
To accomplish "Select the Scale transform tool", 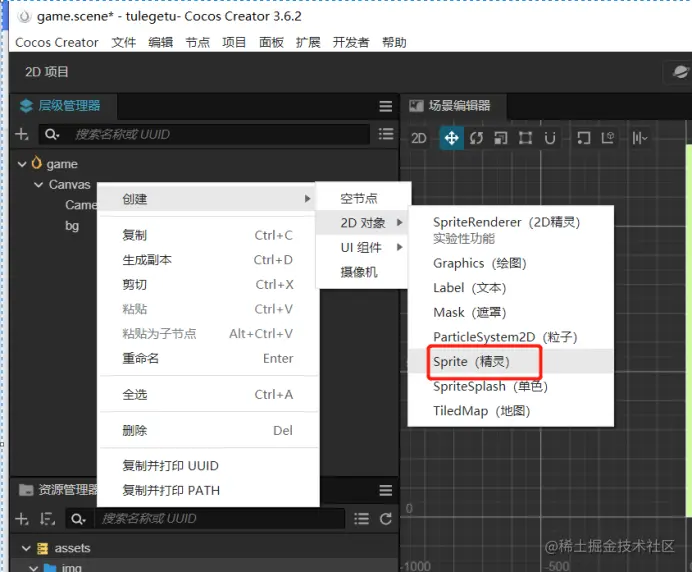I will click(501, 138).
